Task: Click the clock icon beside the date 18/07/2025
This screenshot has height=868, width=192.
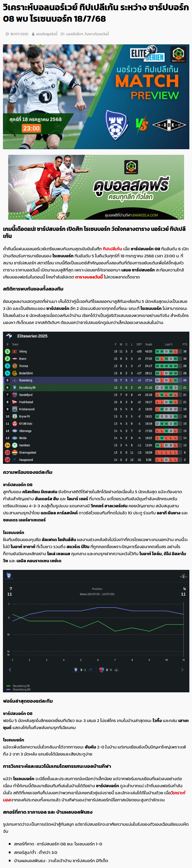Action: 7,34
